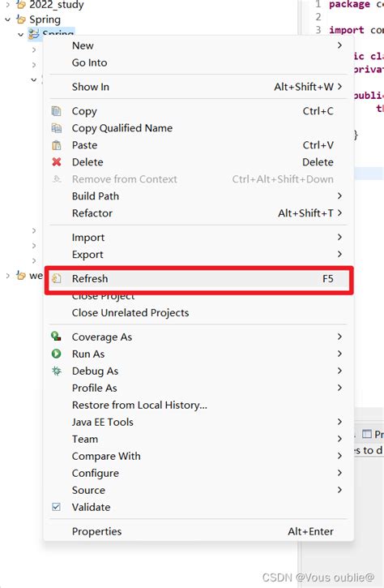Click the Coverage As icon

point(56,337)
